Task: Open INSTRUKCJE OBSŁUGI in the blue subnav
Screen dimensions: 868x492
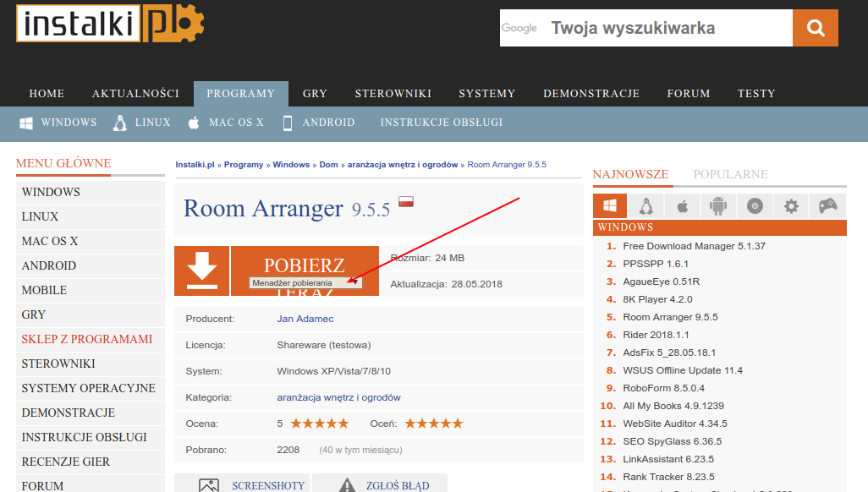Action: [x=442, y=123]
